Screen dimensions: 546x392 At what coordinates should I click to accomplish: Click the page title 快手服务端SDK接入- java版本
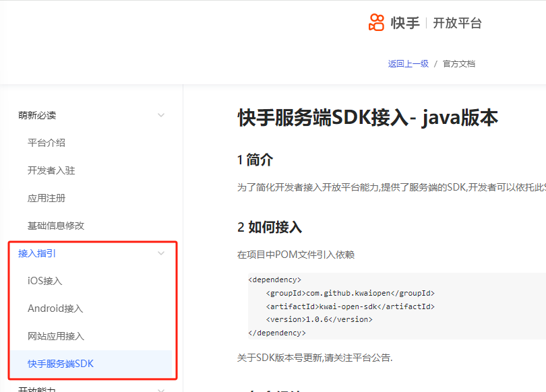[x=368, y=118]
